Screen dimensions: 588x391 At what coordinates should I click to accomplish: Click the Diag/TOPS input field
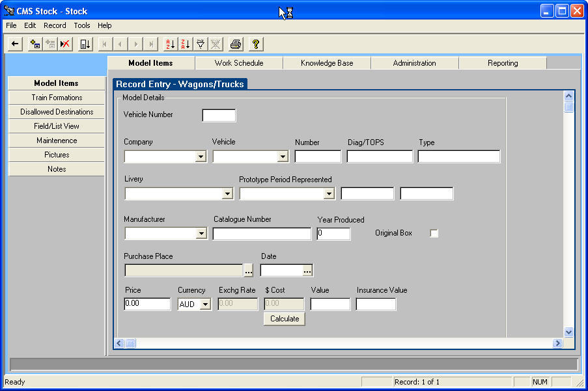380,156
